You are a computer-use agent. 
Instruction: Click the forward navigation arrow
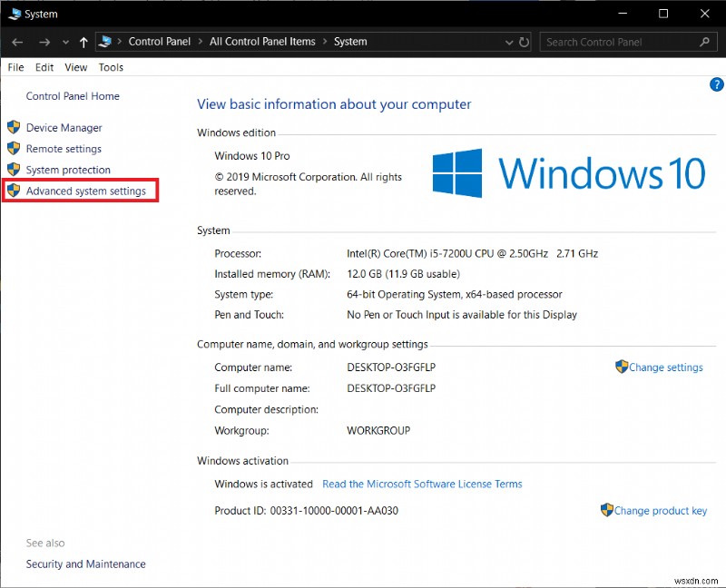[44, 42]
